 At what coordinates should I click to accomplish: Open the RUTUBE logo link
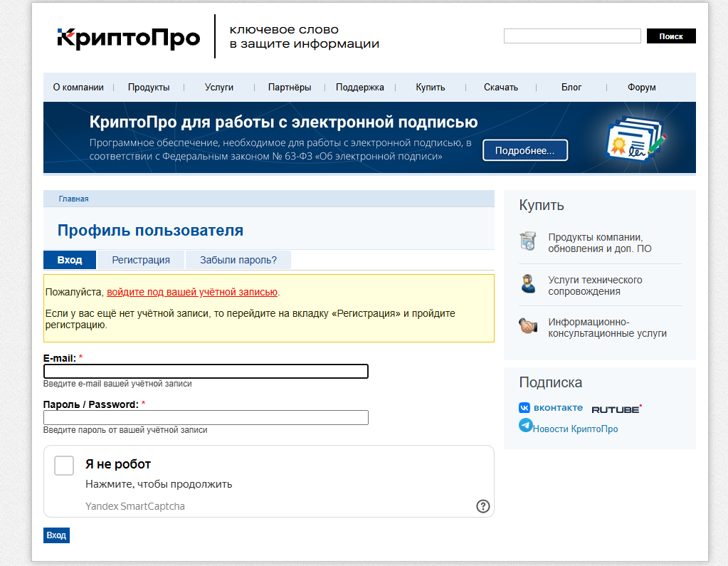coord(616,409)
